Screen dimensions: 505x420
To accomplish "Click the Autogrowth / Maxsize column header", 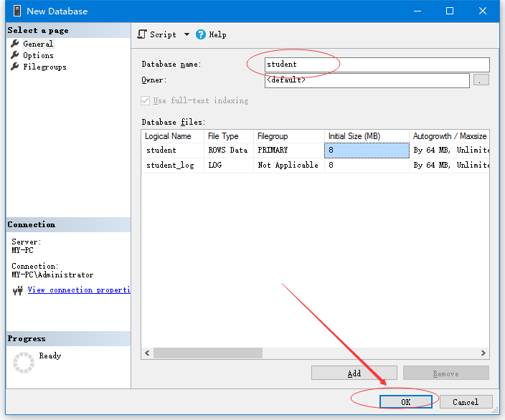I will click(450, 136).
